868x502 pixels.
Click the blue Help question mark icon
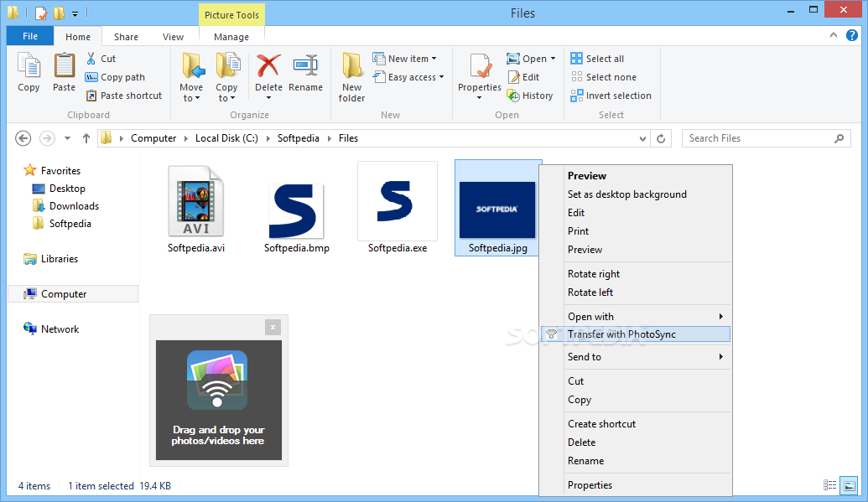[852, 35]
